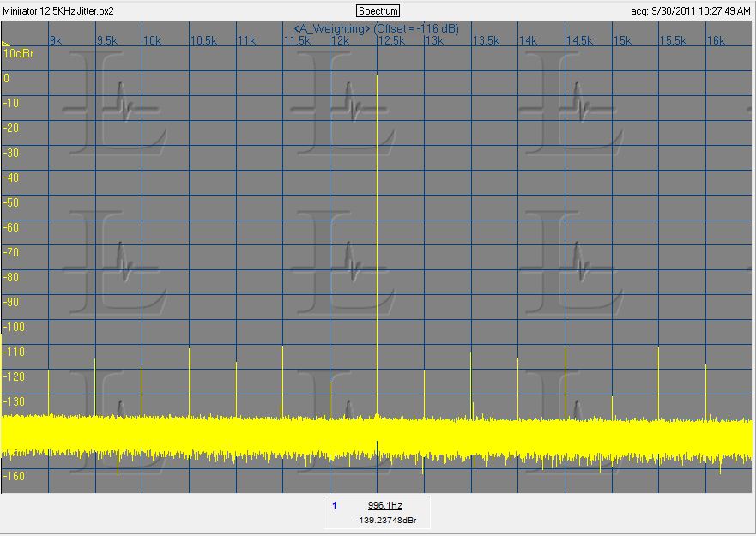Click the 14k frequency axis label
The width and height of the screenshot is (756, 536).
tap(529, 41)
